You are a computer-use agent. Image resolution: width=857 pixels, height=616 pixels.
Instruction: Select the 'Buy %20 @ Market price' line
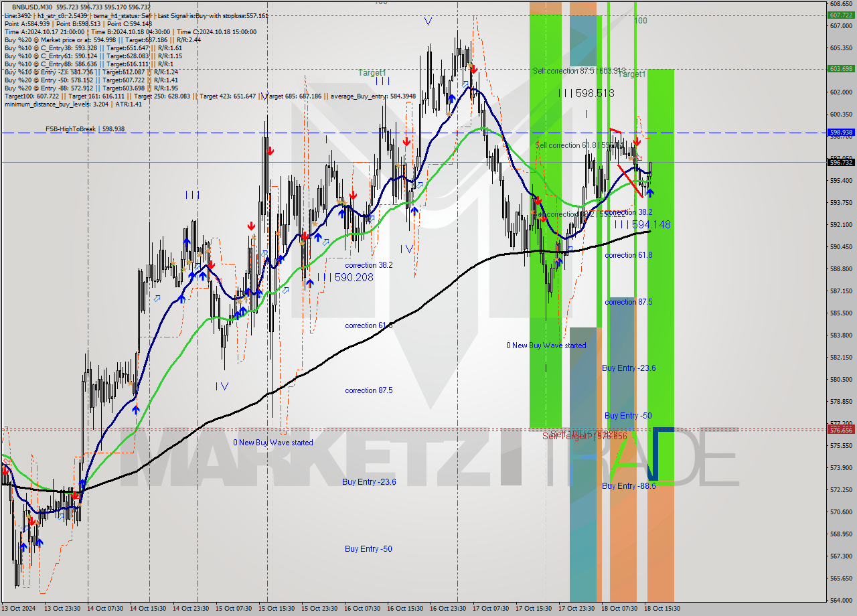(x=102, y=40)
